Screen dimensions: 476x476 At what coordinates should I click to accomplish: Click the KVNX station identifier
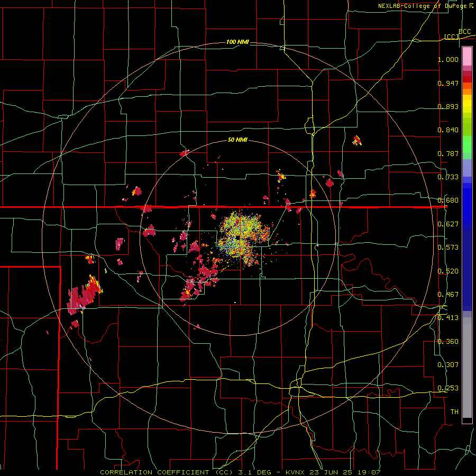296,472
